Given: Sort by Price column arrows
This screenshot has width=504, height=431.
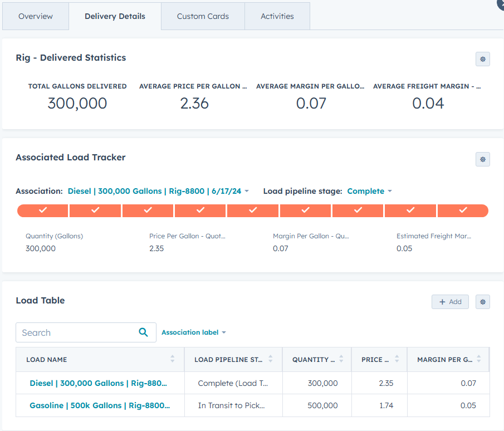Looking at the screenshot, I should click(397, 359).
